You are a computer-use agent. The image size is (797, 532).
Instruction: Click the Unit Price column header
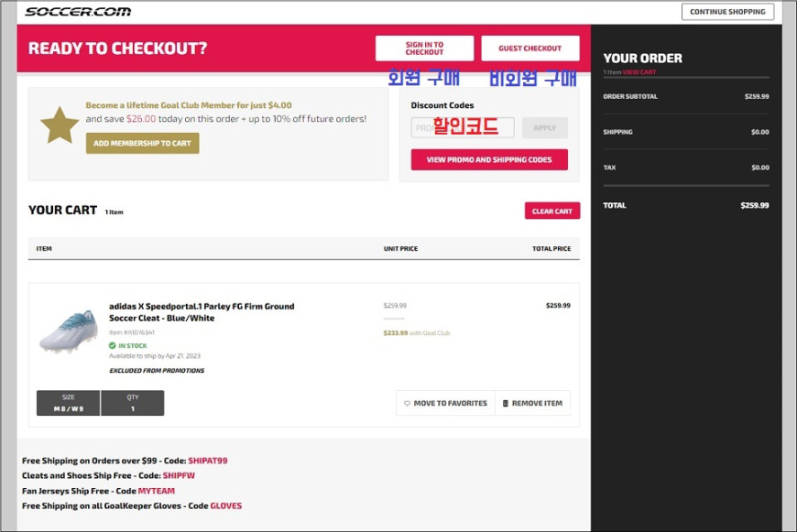coord(400,248)
